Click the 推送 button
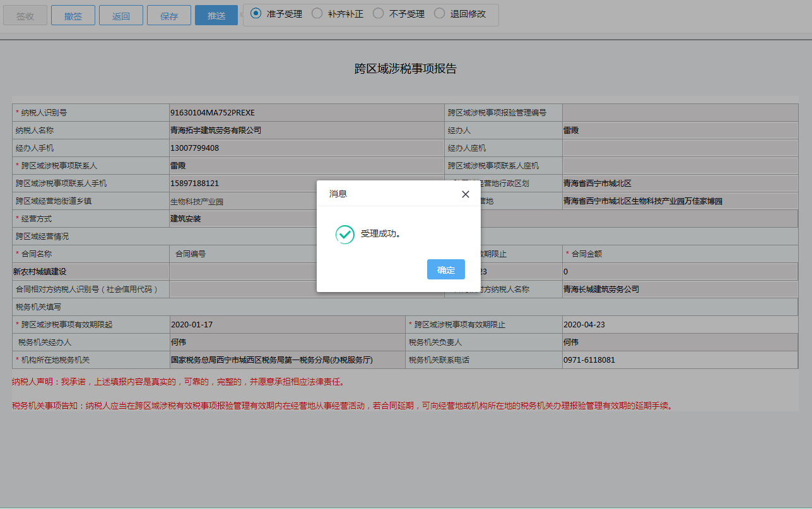This screenshot has height=509, width=812. 216,16
